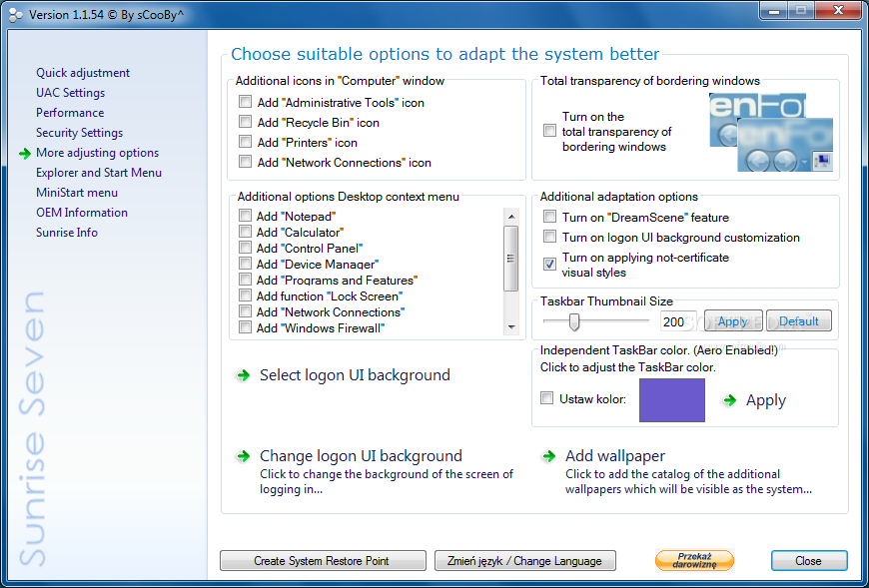Check Add "Programs and Features"
The width and height of the screenshot is (869, 588).
click(x=245, y=280)
